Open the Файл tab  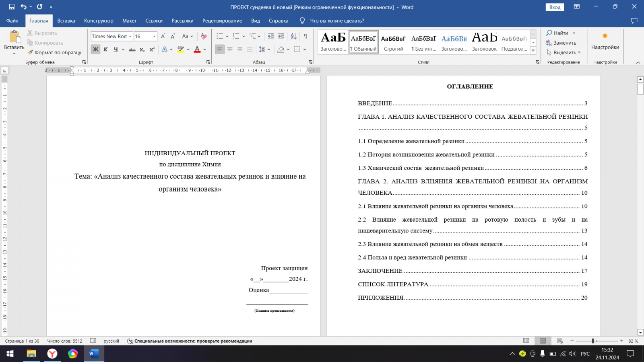pos(12,21)
